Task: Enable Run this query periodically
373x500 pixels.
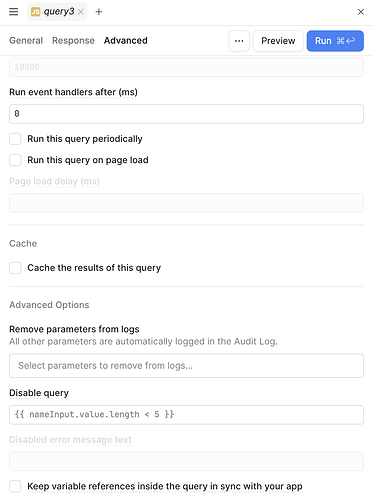Action: (15, 139)
